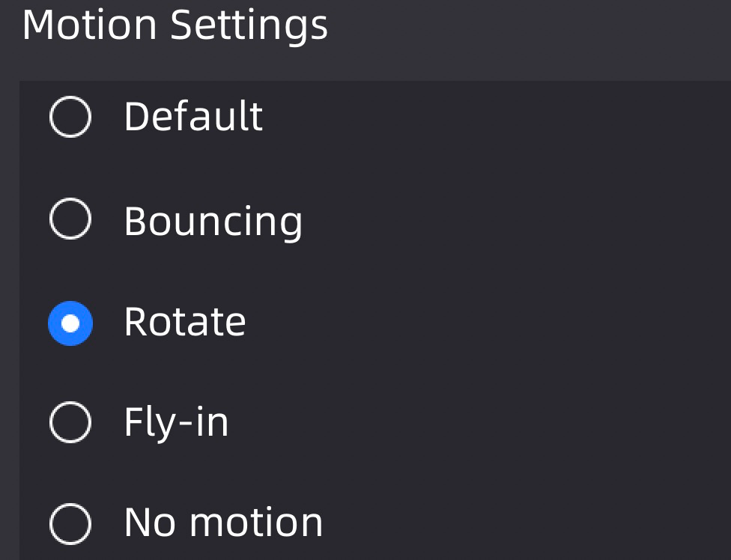Viewport: 731px width, 560px height.
Task: Click the Fly-in label text
Action: (x=176, y=423)
